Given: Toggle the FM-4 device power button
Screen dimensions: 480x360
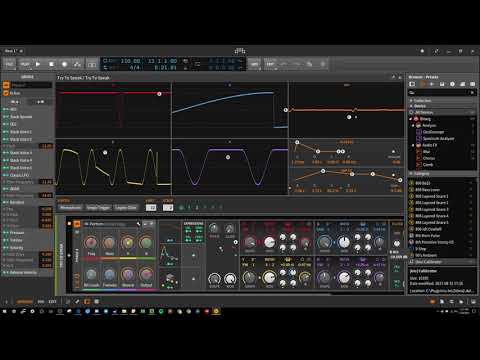Looking at the screenshot, I should click(x=77, y=224).
